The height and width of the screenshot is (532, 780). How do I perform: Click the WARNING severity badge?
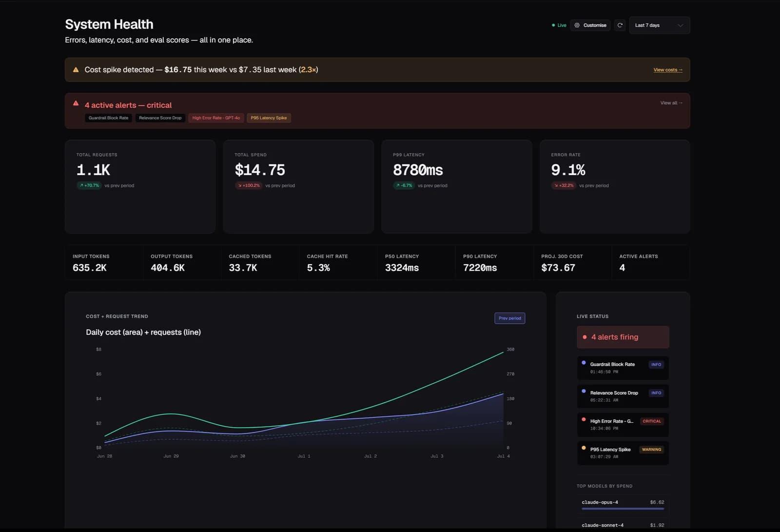coord(652,450)
